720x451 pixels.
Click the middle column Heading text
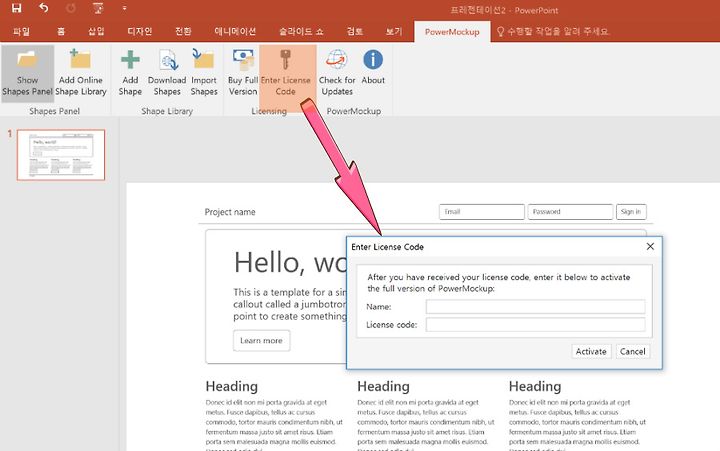[383, 386]
